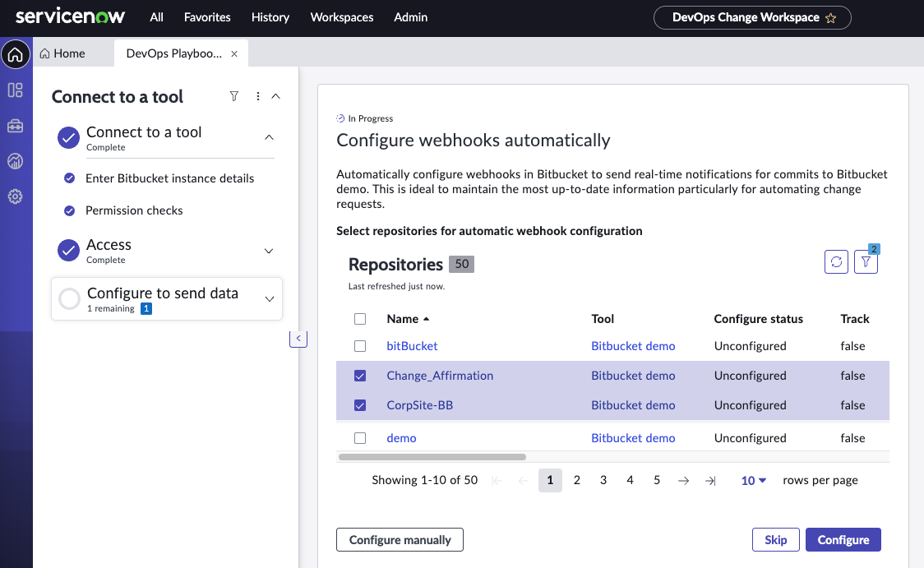
Task: Open the settings gear sidebar icon
Action: pos(16,196)
